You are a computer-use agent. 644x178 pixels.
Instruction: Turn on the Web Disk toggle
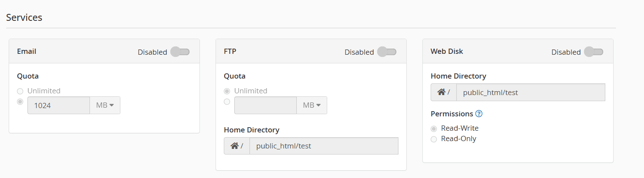(x=594, y=52)
